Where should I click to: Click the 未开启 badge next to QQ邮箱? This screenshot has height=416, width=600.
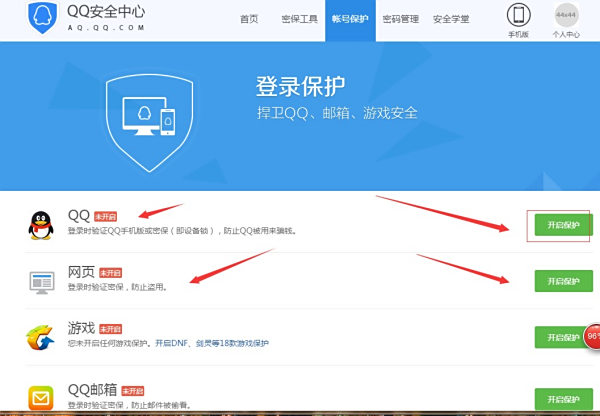(133, 391)
